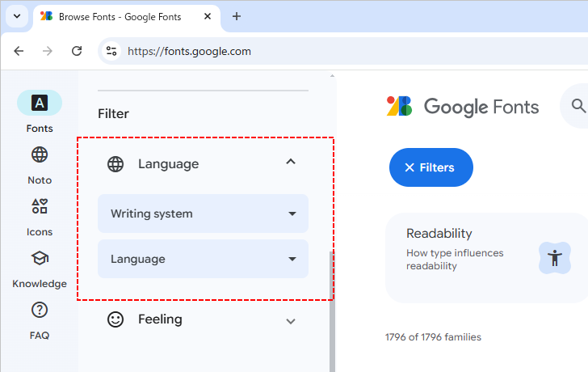Click the Google Fonts logo
This screenshot has width=588, height=372.
coord(463,106)
